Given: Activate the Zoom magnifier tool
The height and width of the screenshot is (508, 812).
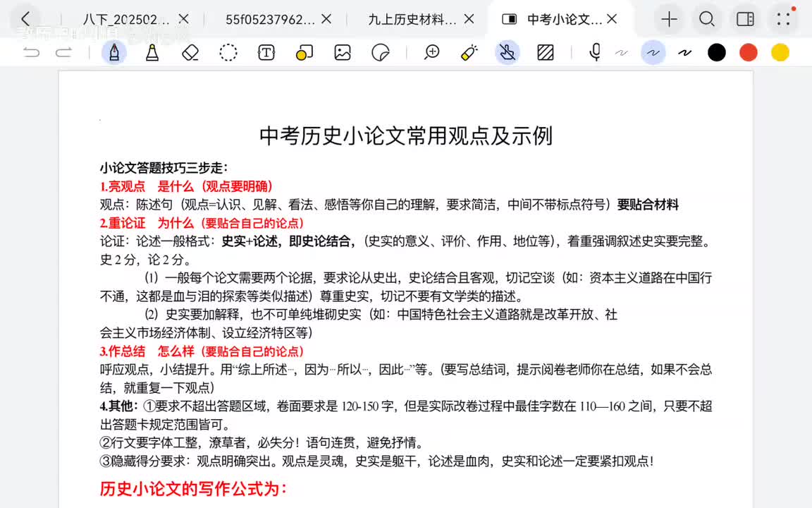Looking at the screenshot, I should click(431, 52).
